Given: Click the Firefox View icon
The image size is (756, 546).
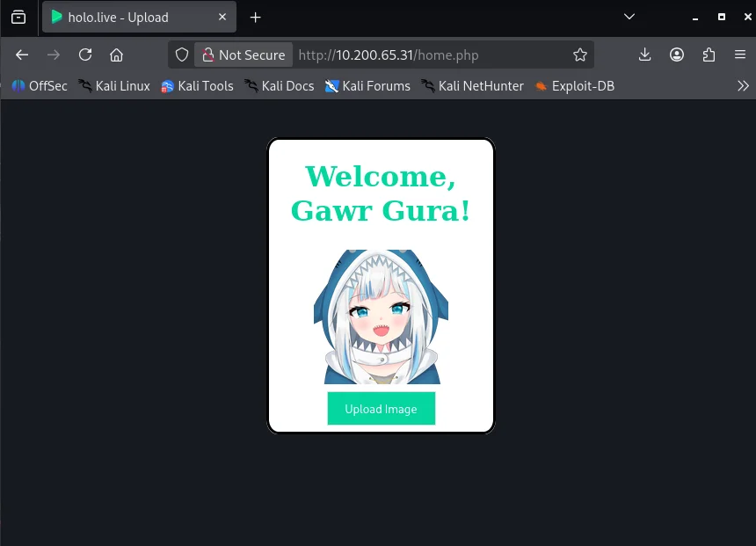Looking at the screenshot, I should coord(18,17).
